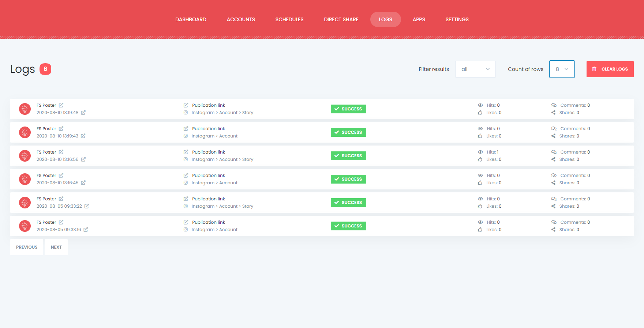Click 'Instagram > Account' in 13:16:45 row
Viewport: 644px width, 328px height.
click(214, 183)
